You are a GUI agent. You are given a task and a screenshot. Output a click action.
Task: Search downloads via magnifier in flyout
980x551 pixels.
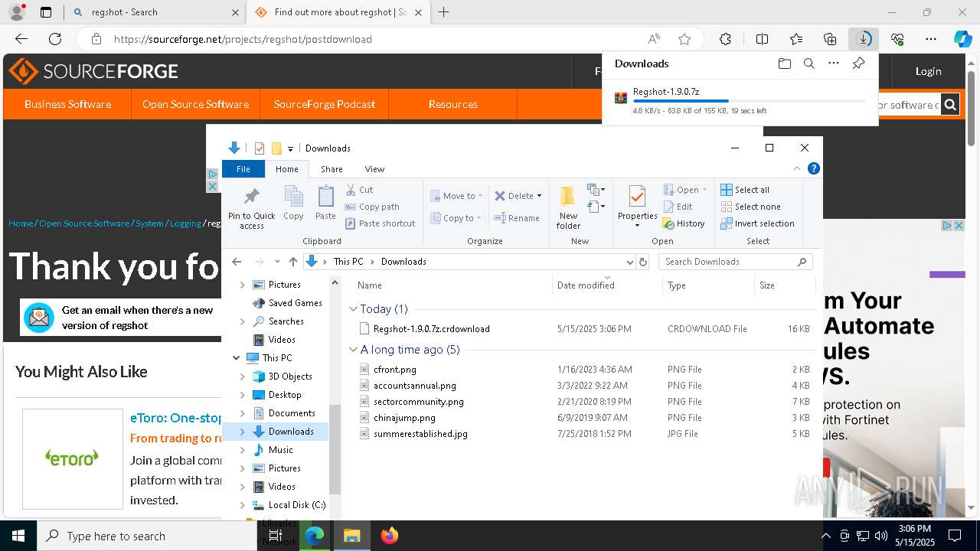(809, 64)
